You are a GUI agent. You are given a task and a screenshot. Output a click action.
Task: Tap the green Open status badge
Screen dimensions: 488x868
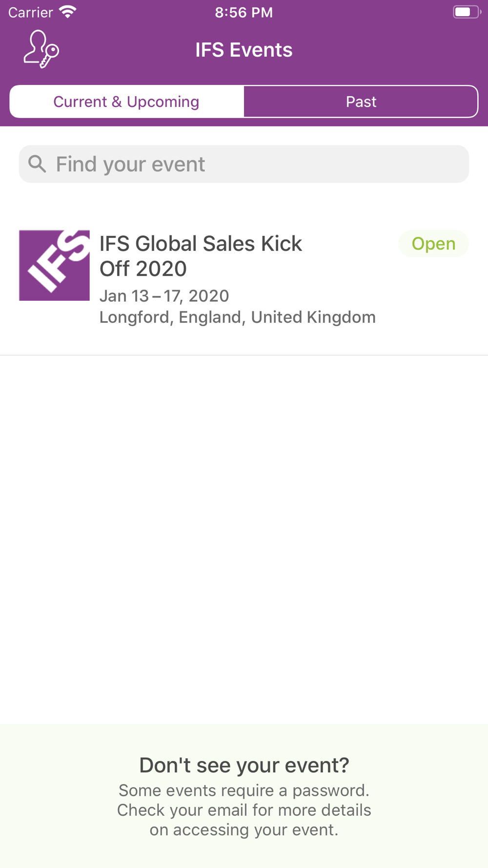(x=433, y=244)
